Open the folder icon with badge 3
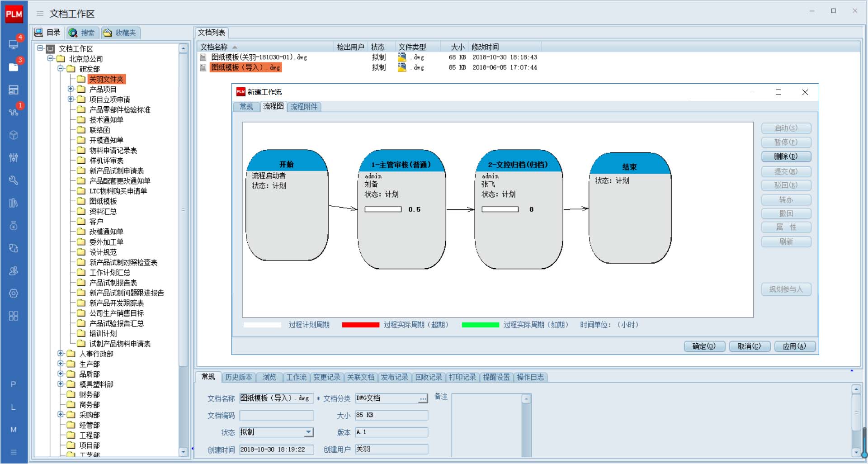This screenshot has width=868, height=464. [x=14, y=67]
